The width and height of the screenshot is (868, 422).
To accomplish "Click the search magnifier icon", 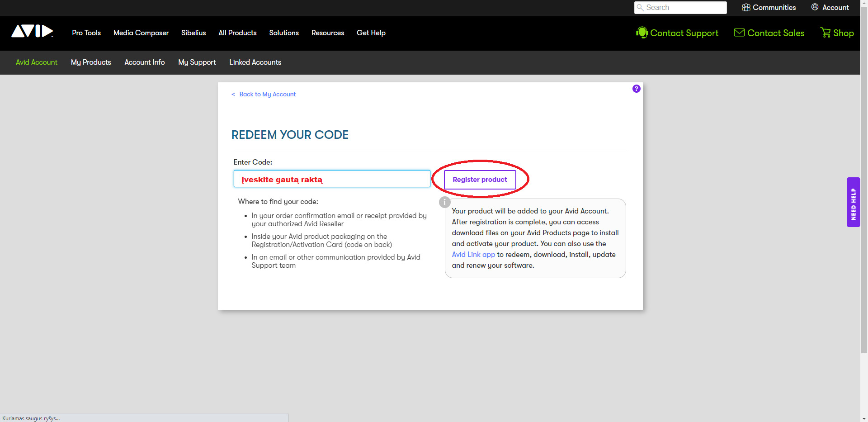I will pos(640,8).
